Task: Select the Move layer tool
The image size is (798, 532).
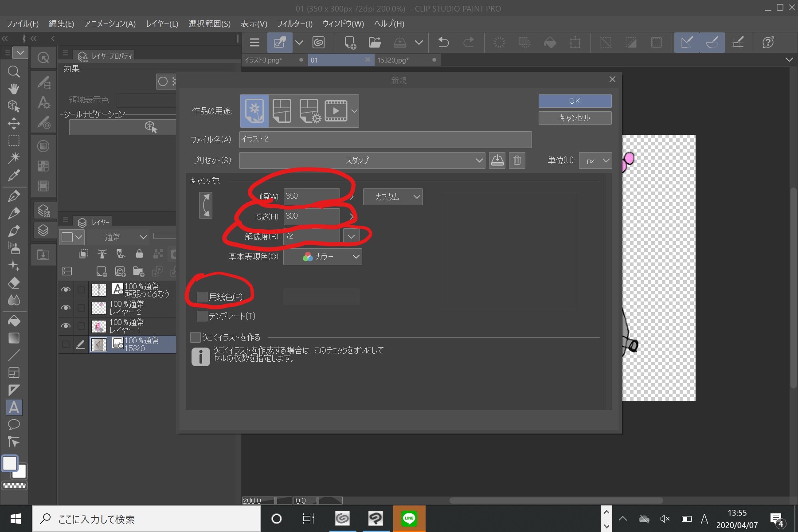Action: click(14, 123)
